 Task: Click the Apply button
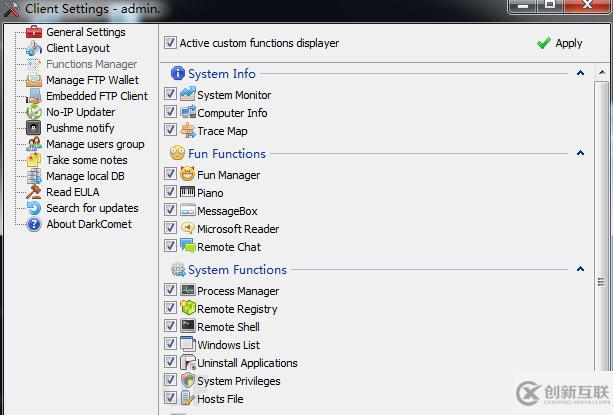point(559,43)
